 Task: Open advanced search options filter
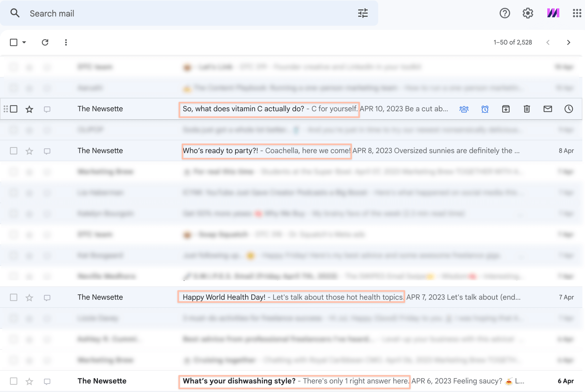click(363, 13)
